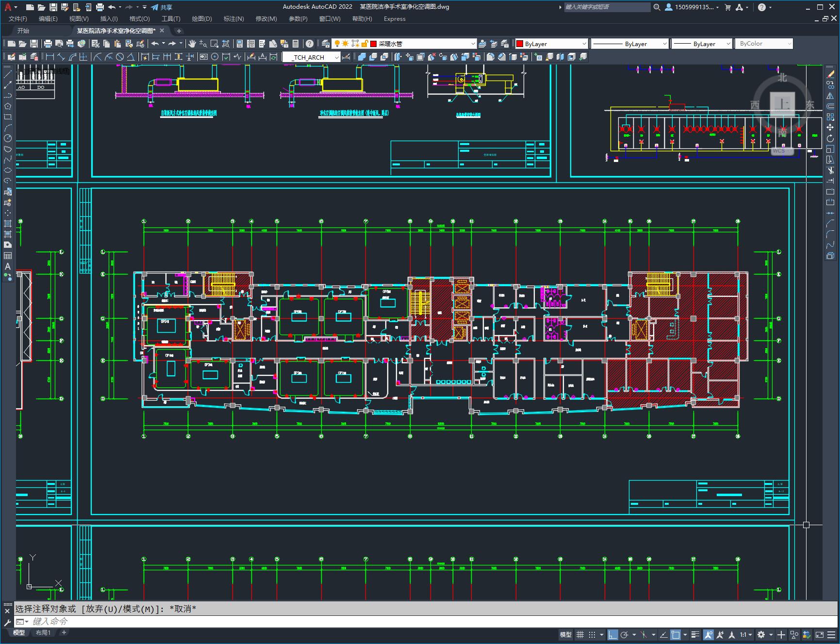
Task: Click the 共享 share button
Action: pos(162,7)
